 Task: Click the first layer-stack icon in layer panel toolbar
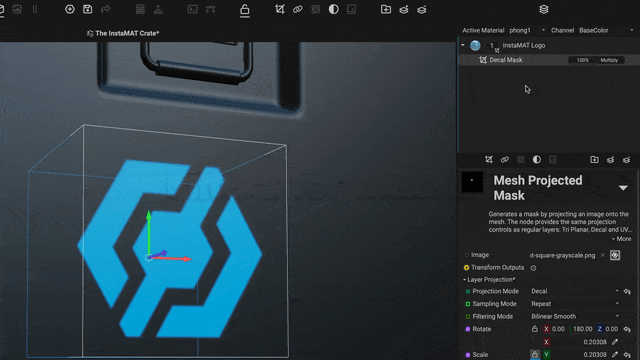click(610, 160)
